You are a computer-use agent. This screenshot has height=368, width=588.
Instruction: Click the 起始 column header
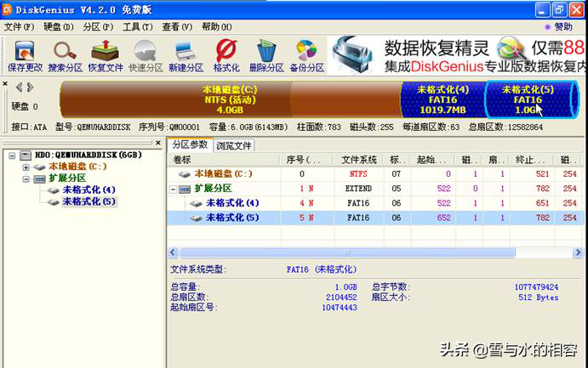[x=432, y=160]
